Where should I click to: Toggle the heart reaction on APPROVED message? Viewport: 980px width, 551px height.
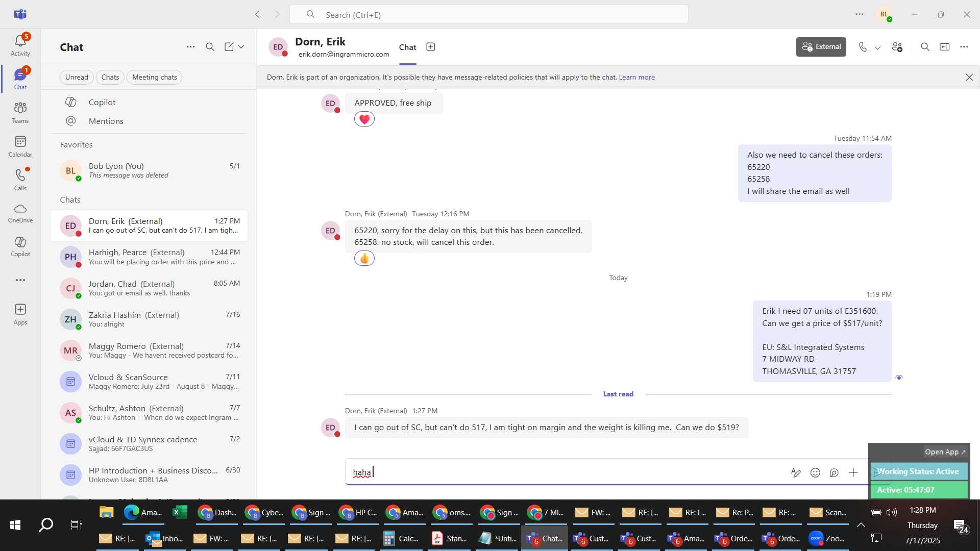pyautogui.click(x=364, y=119)
